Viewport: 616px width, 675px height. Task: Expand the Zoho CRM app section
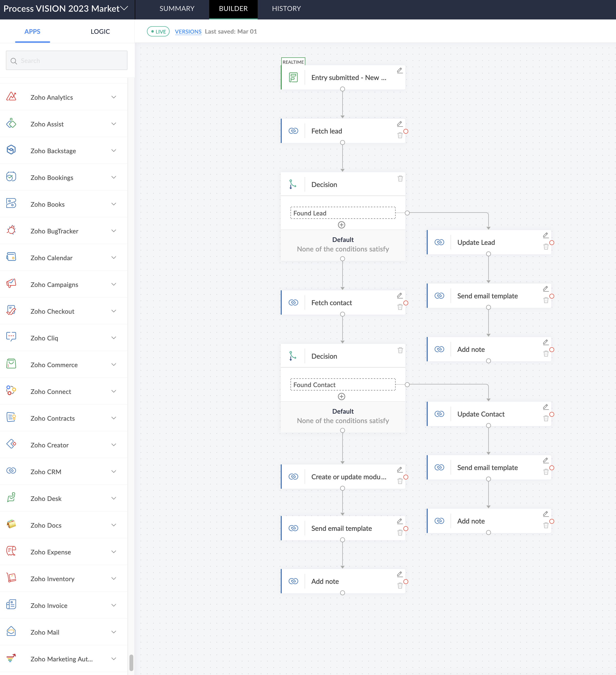114,471
